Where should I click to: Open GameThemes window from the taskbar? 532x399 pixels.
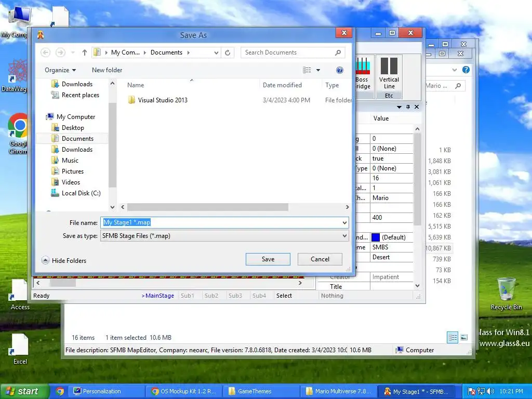(261, 391)
